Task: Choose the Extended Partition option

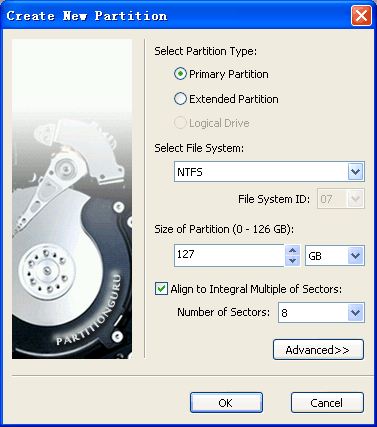Action: click(x=180, y=99)
